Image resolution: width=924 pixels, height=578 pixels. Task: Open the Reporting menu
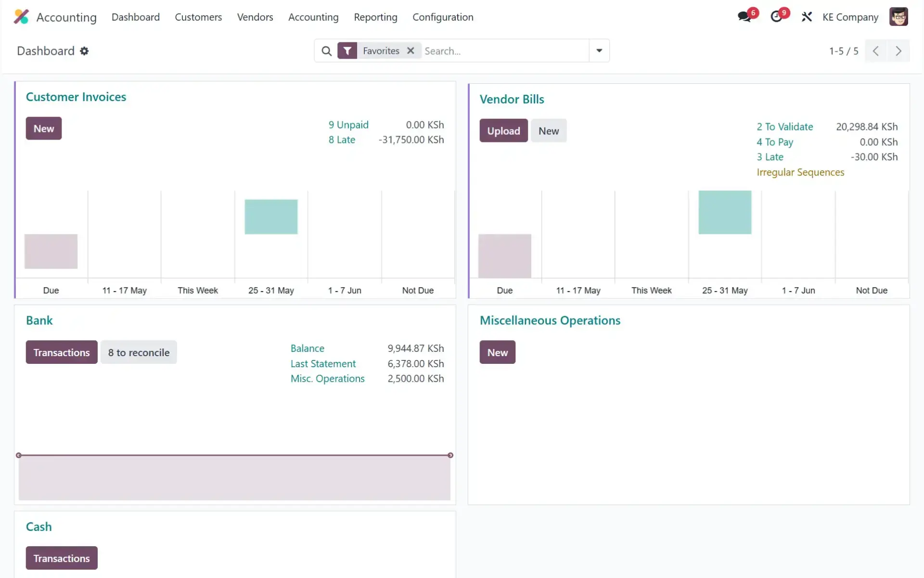click(375, 17)
